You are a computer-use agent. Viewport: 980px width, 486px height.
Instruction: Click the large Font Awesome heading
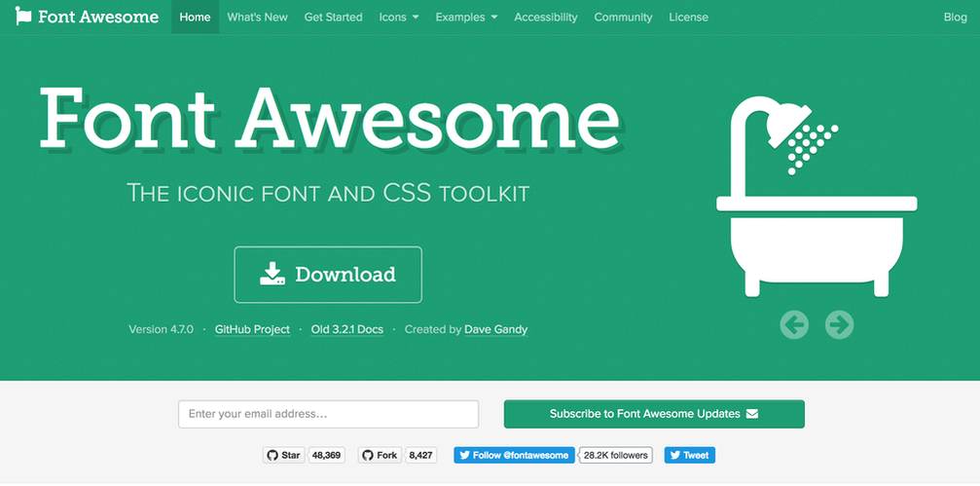point(329,118)
